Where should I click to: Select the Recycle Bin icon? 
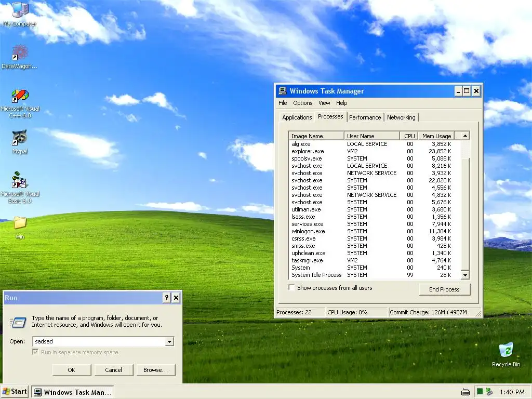(506, 355)
